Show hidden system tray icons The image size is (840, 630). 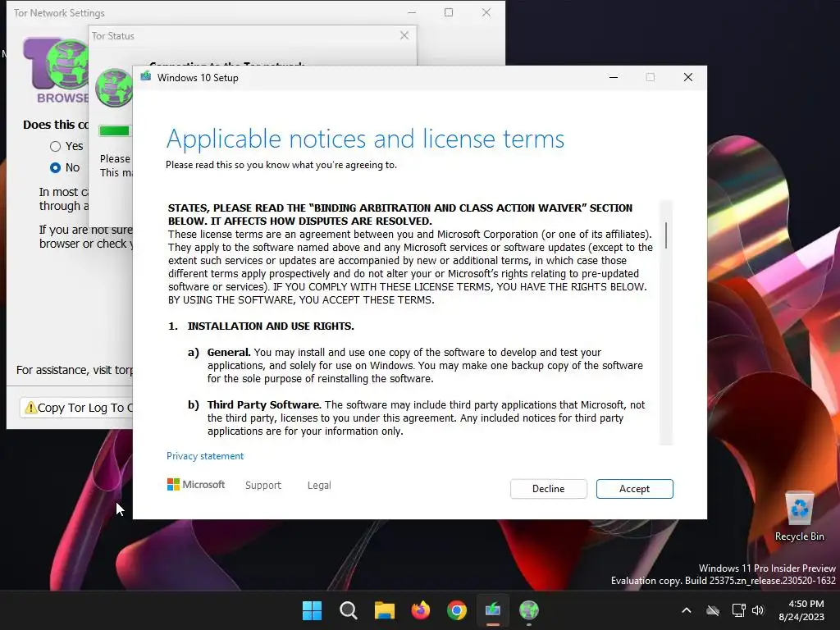pos(687,610)
